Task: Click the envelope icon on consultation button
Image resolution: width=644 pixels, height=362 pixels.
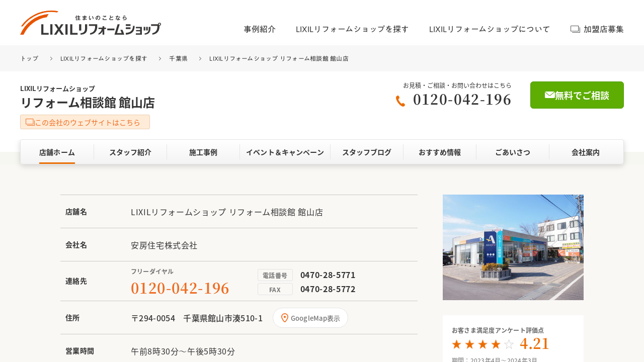Action: click(549, 95)
